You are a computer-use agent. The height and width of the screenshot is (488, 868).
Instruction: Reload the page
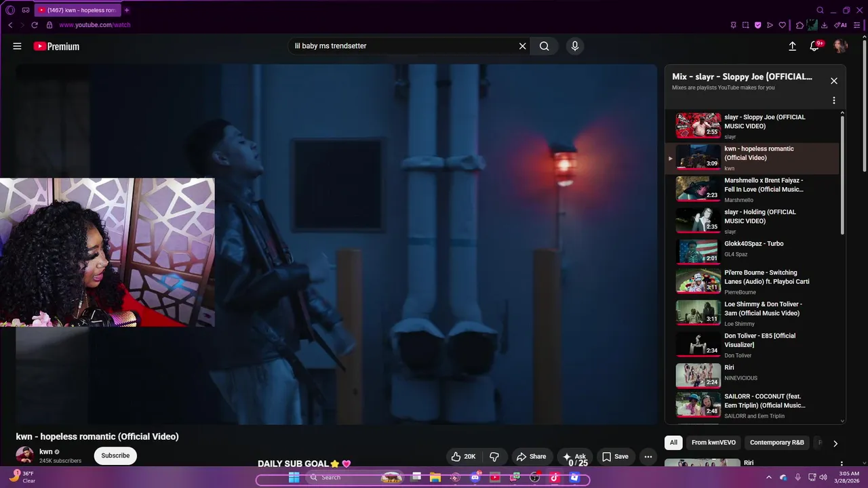coord(34,25)
